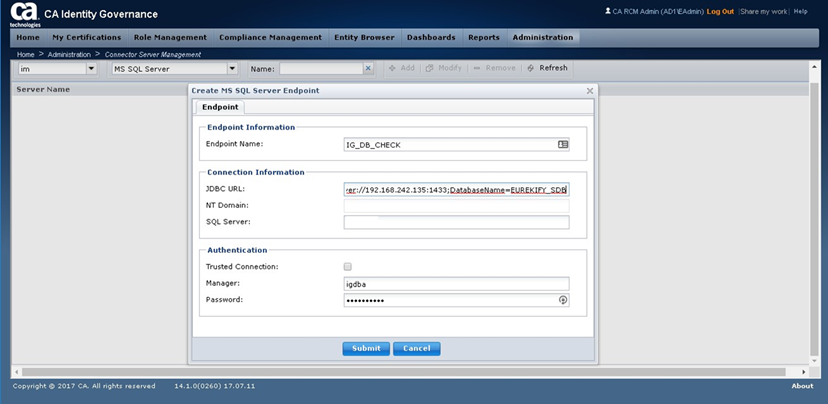The height and width of the screenshot is (404, 828).
Task: Open the 'im' connector server dropdown
Action: (x=91, y=69)
